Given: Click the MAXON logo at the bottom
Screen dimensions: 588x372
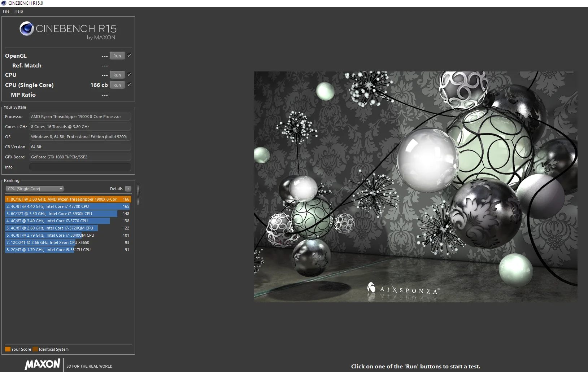Looking at the screenshot, I should (42, 364).
